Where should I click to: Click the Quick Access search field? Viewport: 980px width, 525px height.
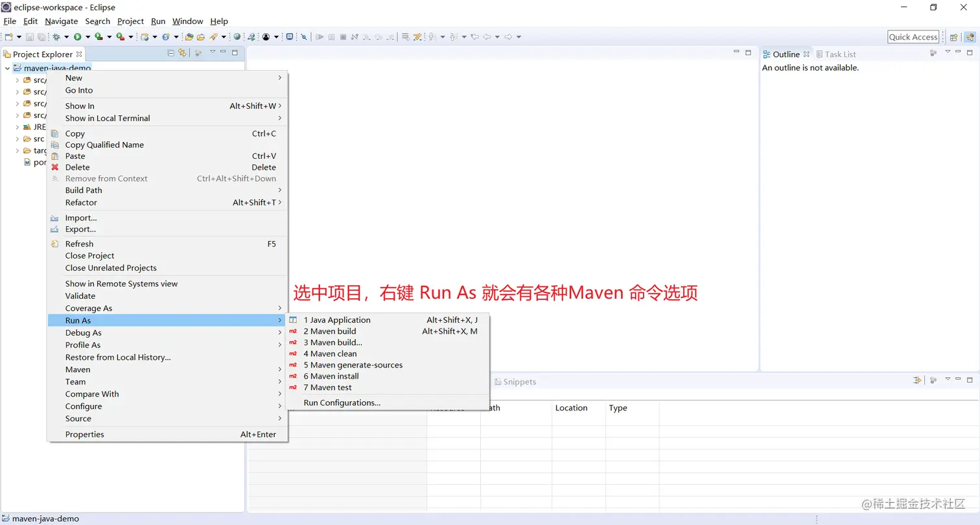coord(913,37)
